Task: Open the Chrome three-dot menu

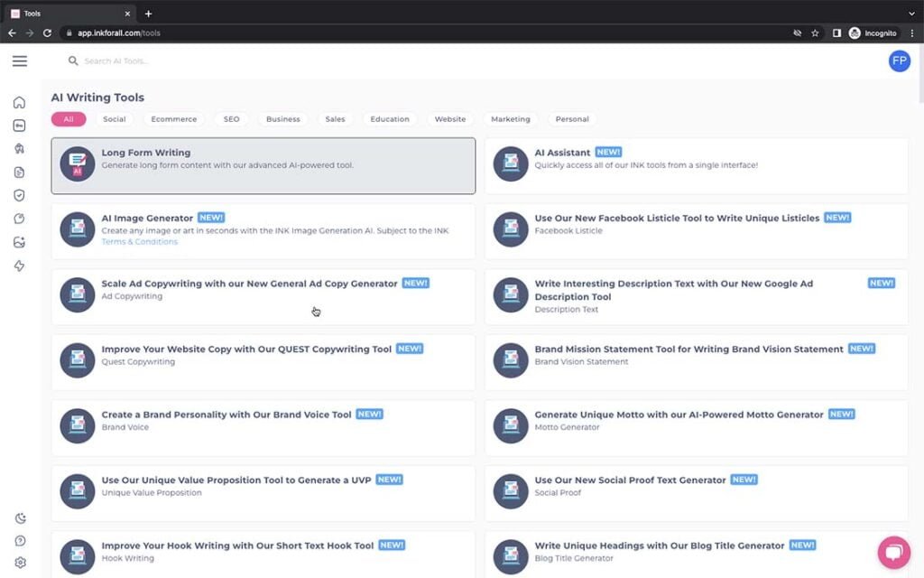Action: point(911,33)
